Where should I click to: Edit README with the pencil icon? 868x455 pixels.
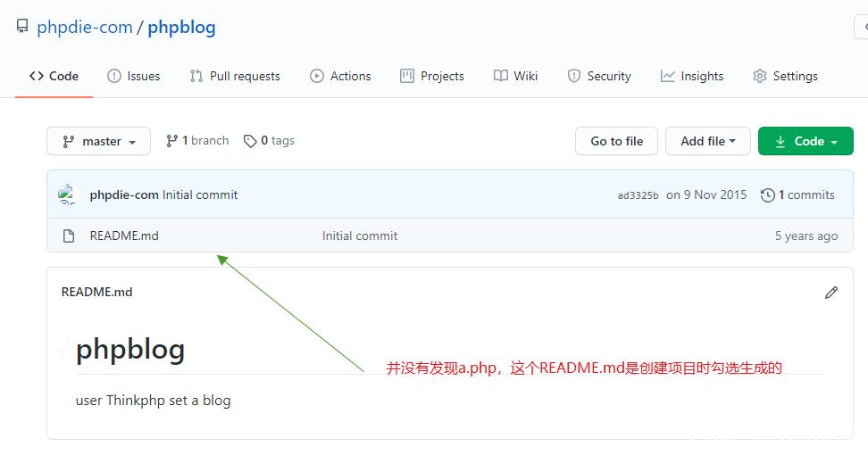830,293
